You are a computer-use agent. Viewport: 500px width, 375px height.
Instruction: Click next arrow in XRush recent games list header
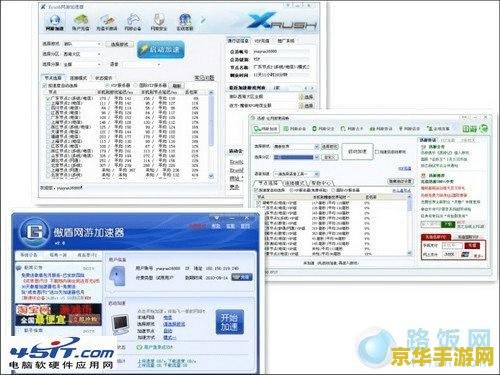pyautogui.click(x=312, y=88)
